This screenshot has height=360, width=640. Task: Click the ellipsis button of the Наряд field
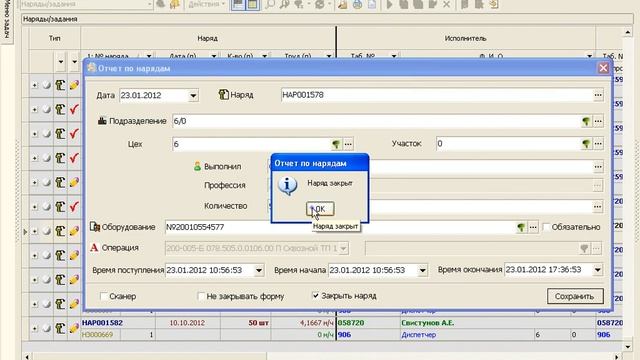coord(598,95)
